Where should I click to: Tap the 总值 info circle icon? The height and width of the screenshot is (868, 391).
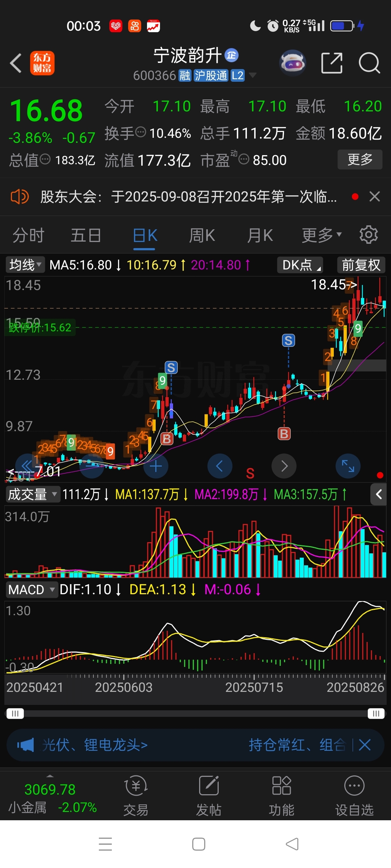[45, 159]
